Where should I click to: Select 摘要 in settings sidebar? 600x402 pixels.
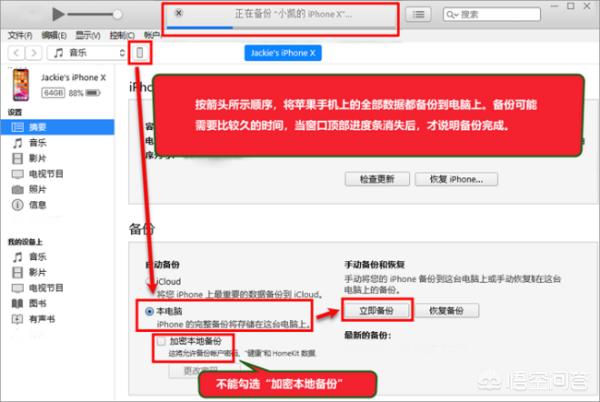pos(57,127)
